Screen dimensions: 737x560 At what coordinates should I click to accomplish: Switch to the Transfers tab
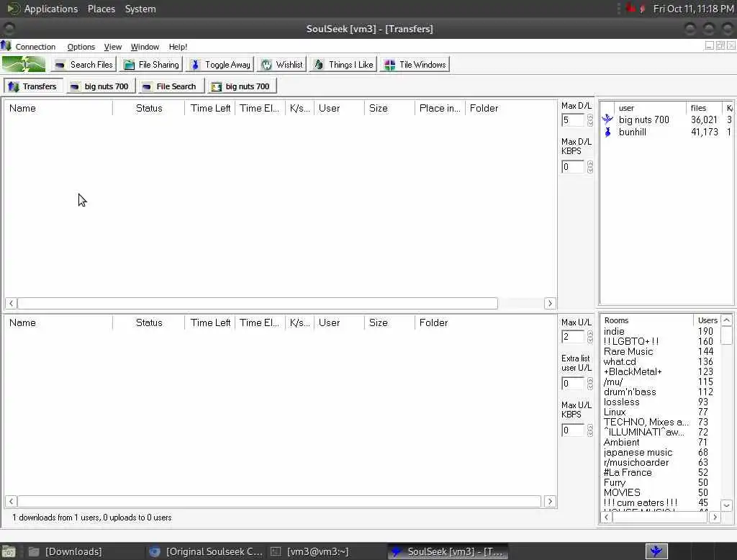tap(33, 86)
